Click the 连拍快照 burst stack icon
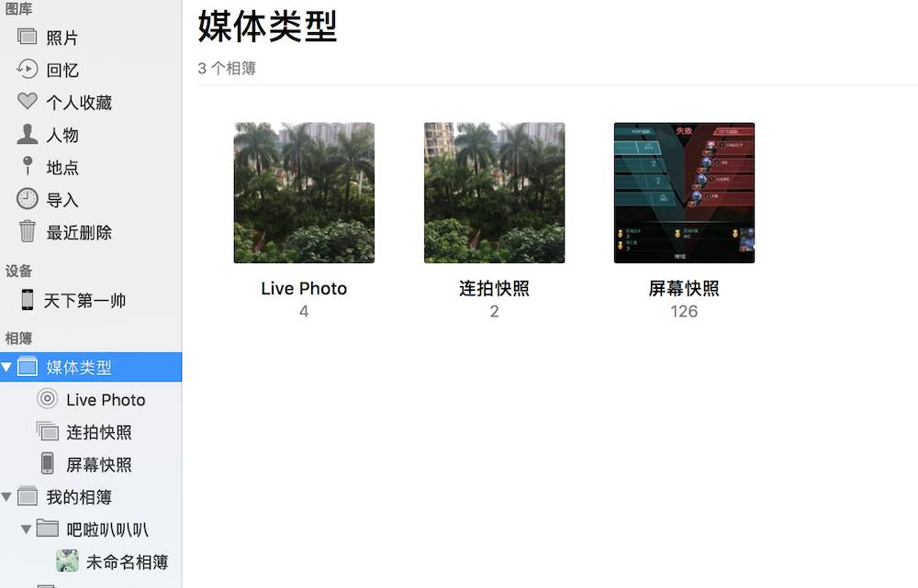This screenshot has width=918, height=588. point(48,432)
